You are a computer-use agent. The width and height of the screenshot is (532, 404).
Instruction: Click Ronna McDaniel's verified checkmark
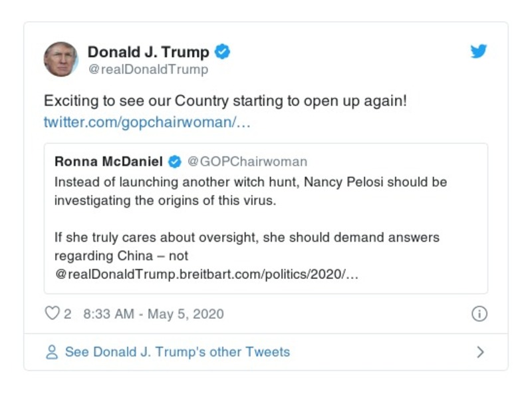coord(174,160)
